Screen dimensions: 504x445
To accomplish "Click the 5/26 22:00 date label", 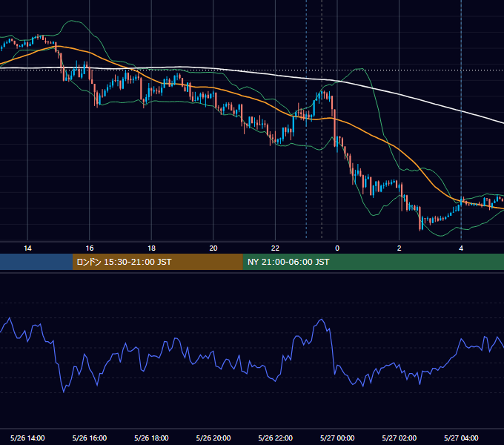I will [275, 438].
